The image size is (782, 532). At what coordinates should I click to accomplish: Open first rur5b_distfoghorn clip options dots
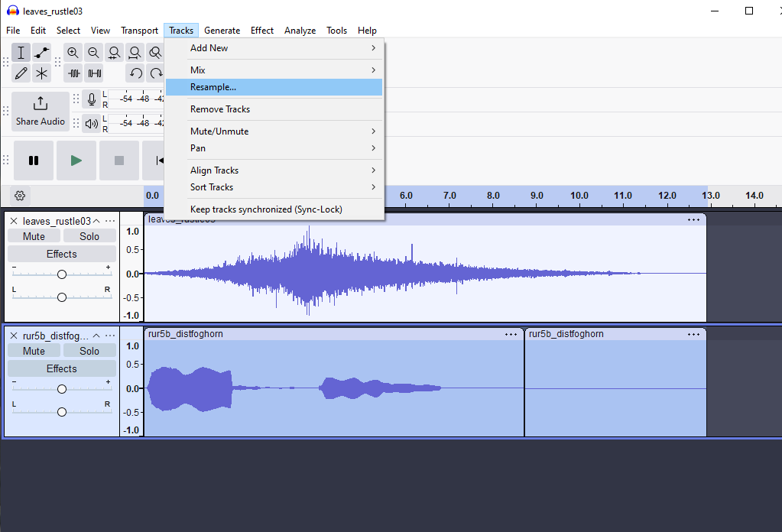click(x=511, y=335)
